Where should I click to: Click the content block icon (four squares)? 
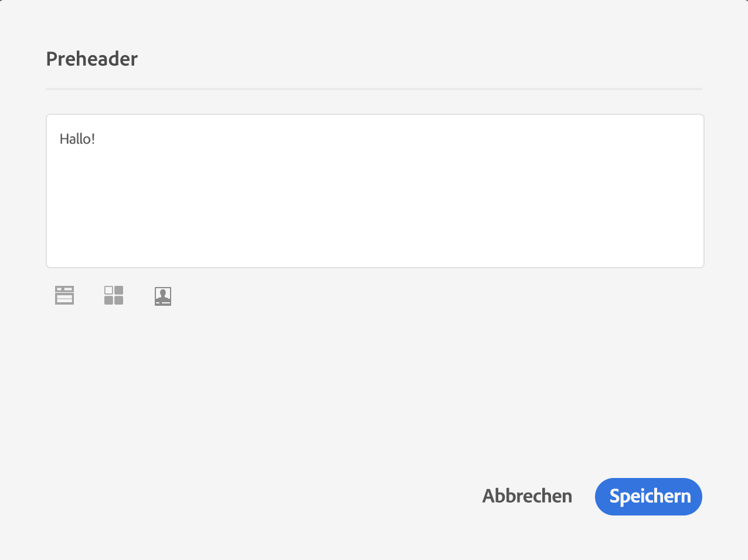click(x=114, y=295)
